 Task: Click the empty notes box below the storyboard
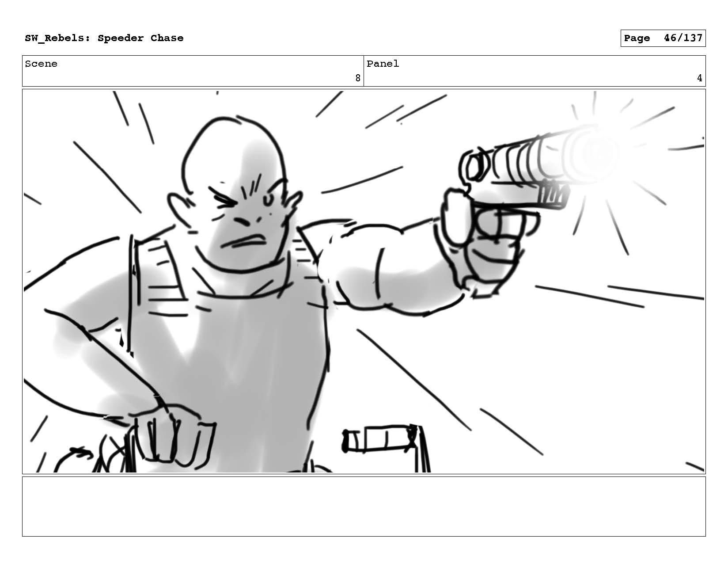tap(364, 507)
